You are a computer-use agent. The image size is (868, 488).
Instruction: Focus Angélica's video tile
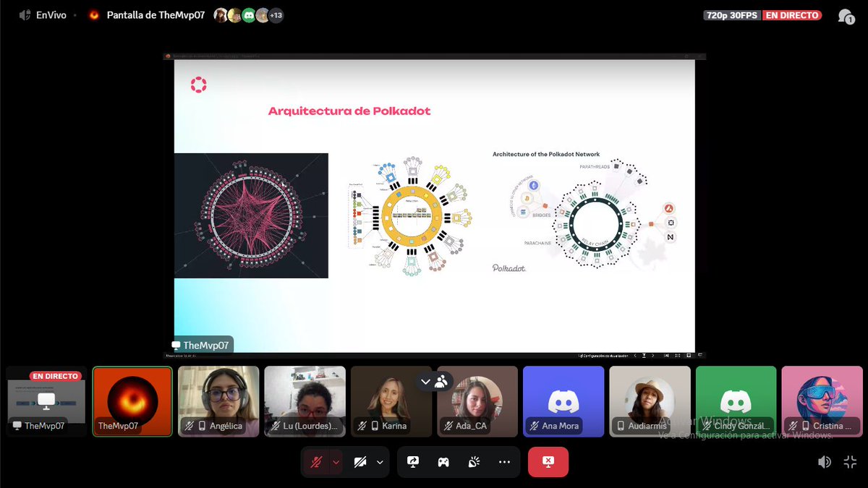(x=218, y=401)
